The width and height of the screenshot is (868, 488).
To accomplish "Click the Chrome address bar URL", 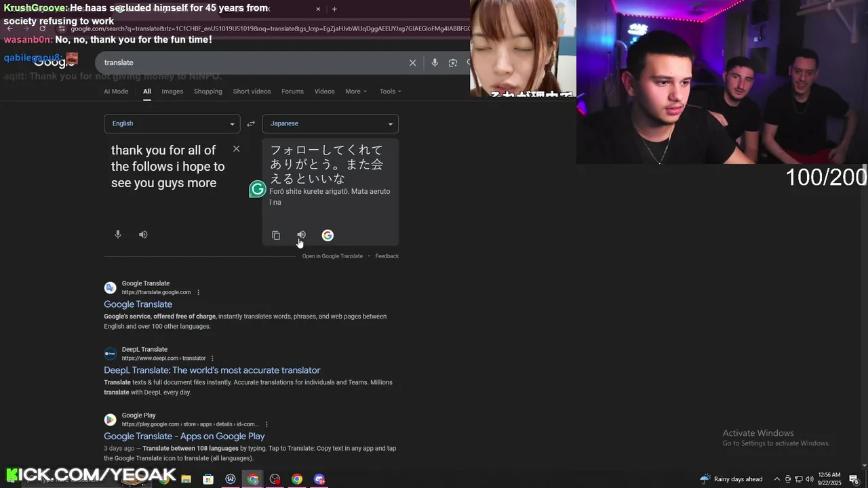I will 270,28.
